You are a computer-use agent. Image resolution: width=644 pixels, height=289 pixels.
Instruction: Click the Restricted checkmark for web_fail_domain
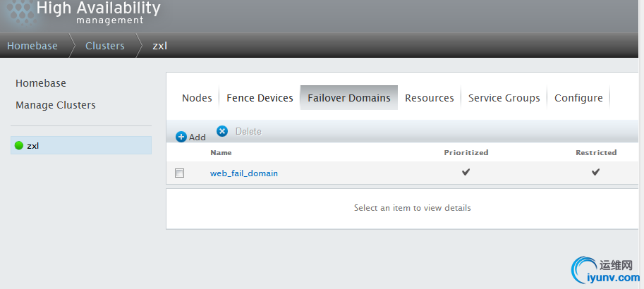point(595,172)
